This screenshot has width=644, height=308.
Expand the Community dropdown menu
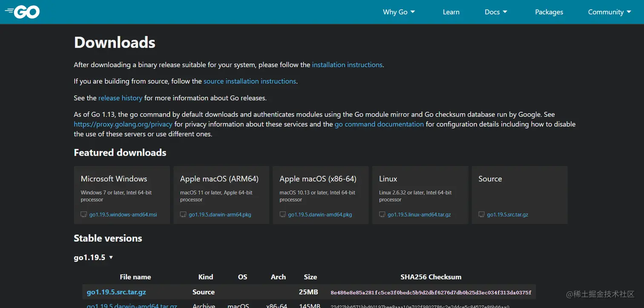click(609, 12)
